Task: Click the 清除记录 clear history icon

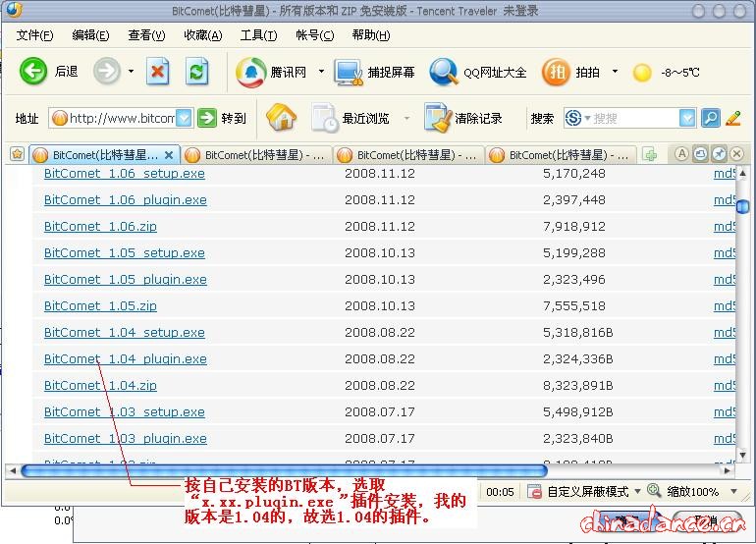Action: (x=438, y=118)
